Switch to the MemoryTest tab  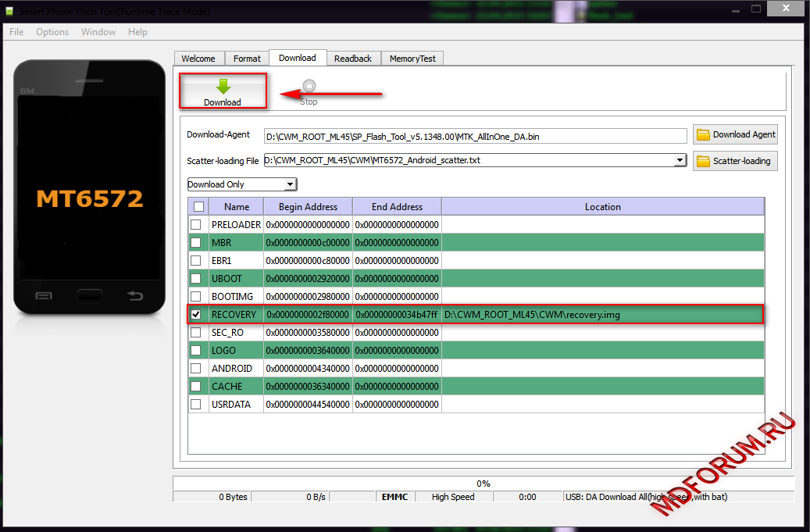[x=412, y=59]
